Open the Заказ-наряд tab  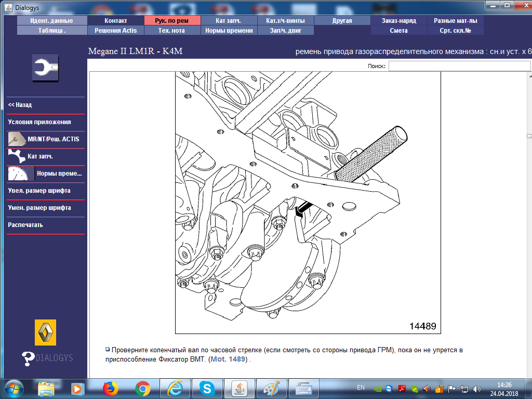click(x=398, y=21)
